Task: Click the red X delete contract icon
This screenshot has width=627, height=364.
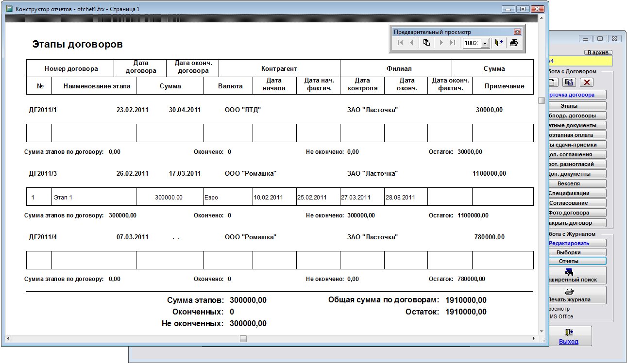Action: [587, 83]
